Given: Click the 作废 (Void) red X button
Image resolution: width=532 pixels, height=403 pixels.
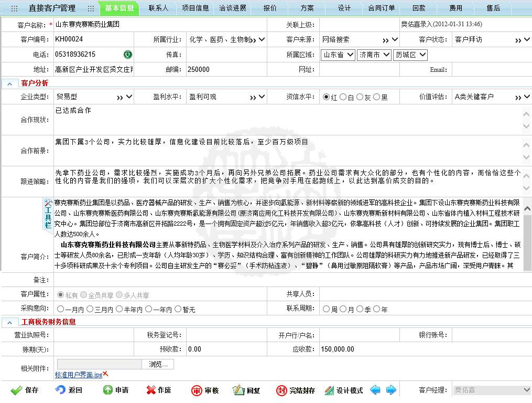Looking at the screenshot, I should coord(159,390).
